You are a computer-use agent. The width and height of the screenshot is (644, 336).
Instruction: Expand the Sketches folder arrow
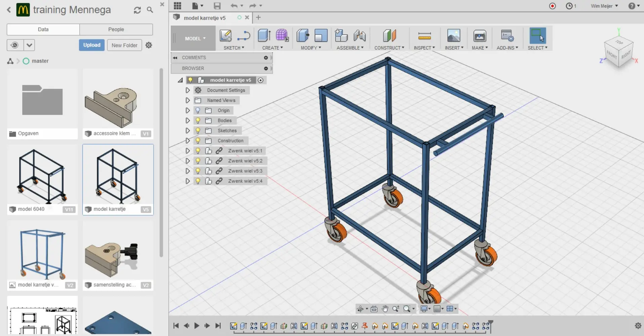[x=188, y=130]
